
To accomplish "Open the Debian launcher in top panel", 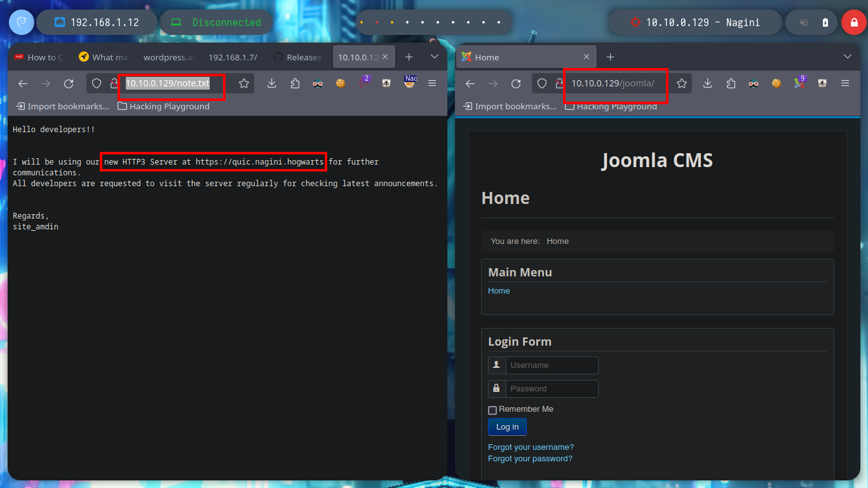I will (x=22, y=22).
